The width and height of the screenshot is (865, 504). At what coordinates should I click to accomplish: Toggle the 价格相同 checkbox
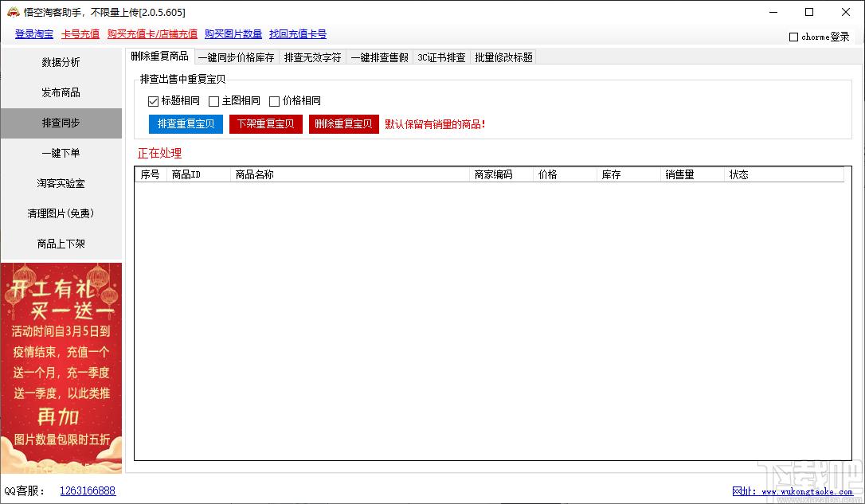tap(274, 101)
